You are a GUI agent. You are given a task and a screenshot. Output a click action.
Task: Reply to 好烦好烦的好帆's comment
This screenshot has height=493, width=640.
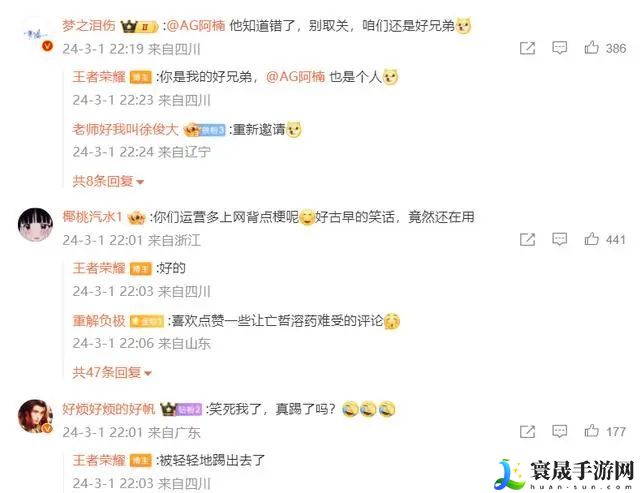coord(559,431)
